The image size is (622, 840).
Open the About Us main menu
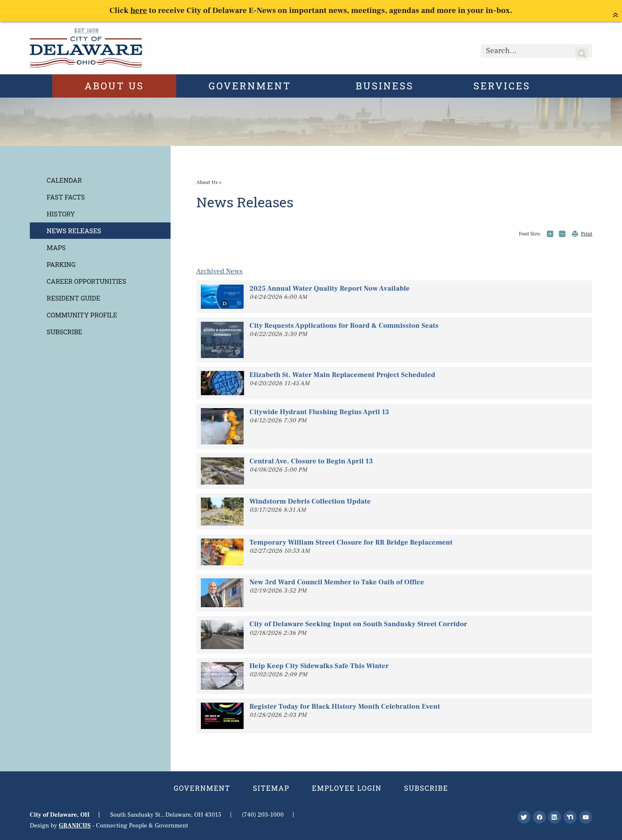click(x=114, y=86)
